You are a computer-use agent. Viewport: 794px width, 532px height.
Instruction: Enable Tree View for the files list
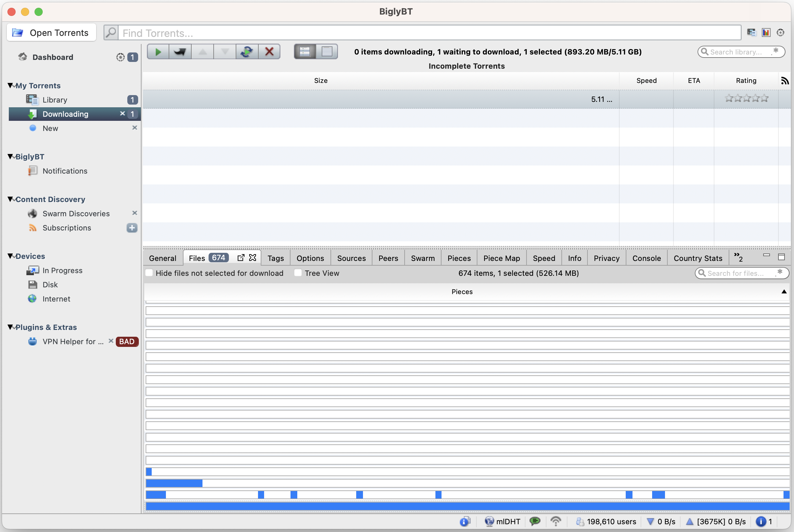(x=298, y=272)
